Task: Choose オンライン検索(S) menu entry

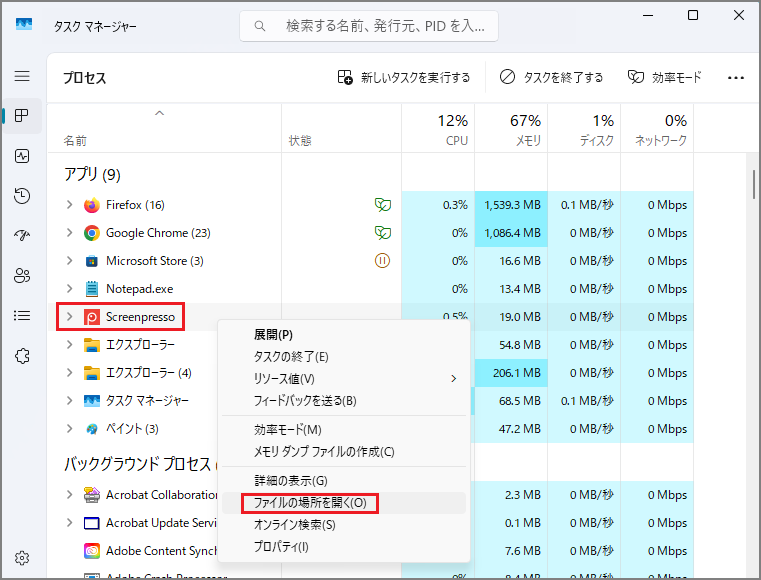Action: [x=344, y=525]
